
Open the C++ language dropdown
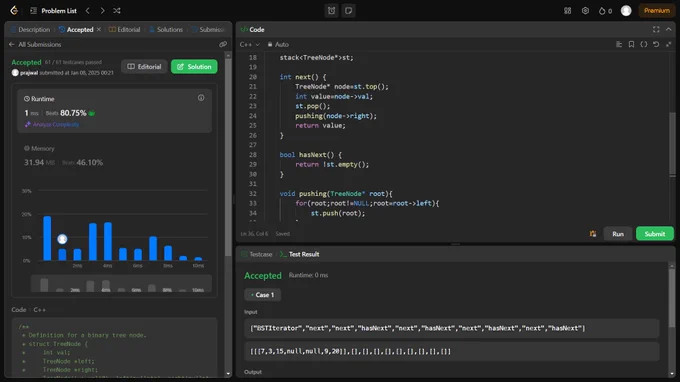(249, 44)
